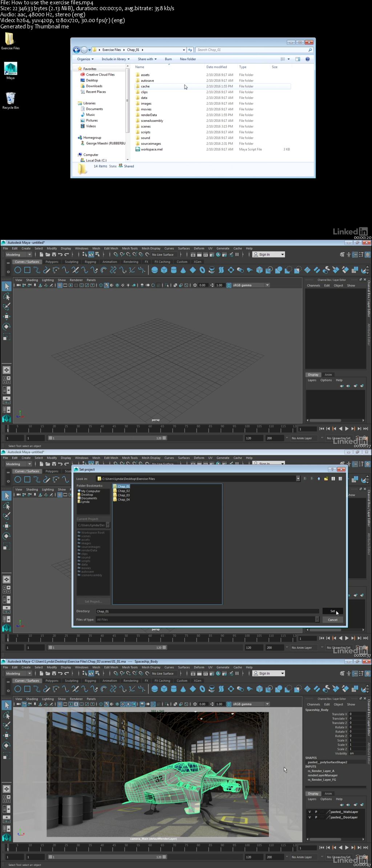Click NURBS square shelf icon in spaceship Maya

click(27, 689)
